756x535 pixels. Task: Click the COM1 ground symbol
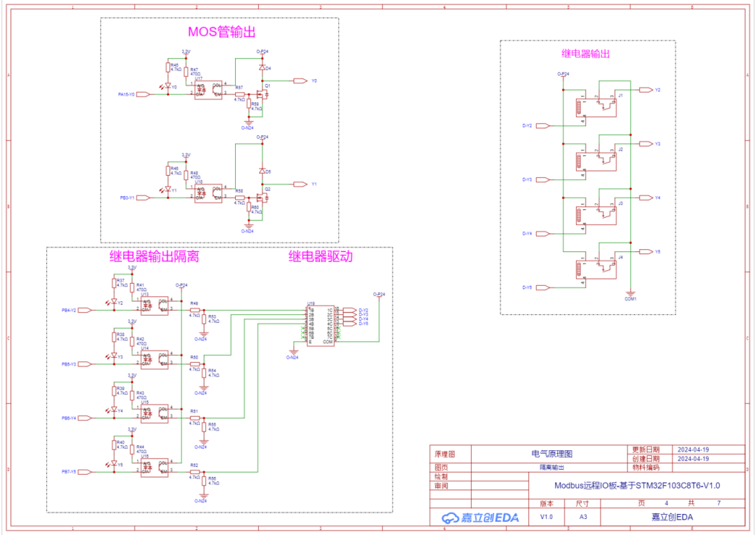[631, 293]
